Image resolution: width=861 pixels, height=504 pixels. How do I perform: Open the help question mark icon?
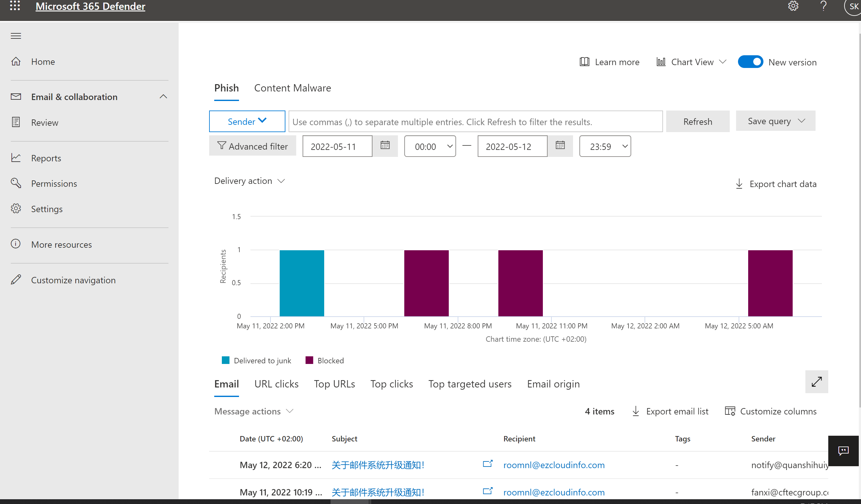point(823,6)
